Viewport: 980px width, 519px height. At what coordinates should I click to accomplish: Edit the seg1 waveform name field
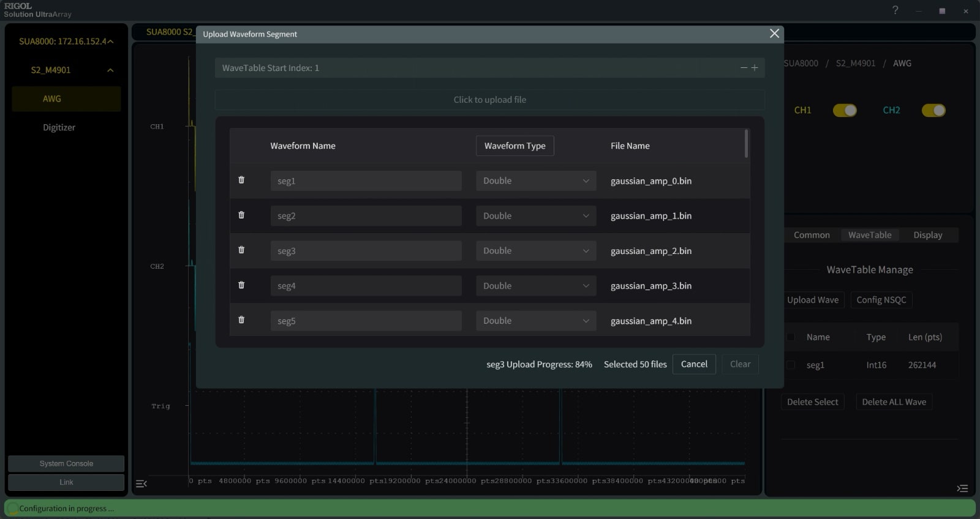366,181
